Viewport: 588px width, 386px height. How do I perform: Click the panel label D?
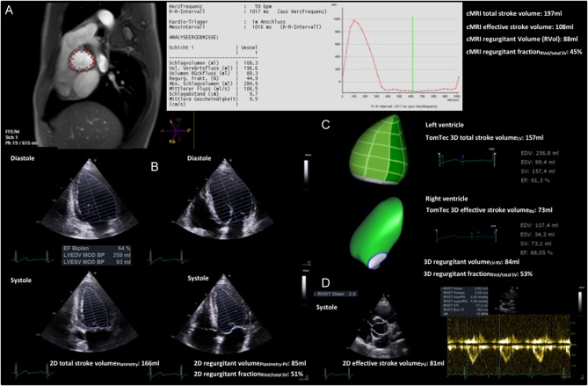[324, 281]
